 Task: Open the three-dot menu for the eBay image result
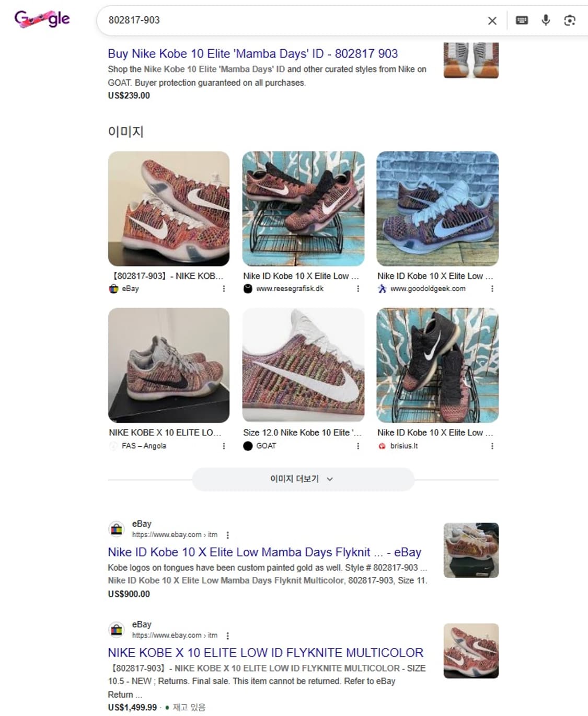point(224,288)
